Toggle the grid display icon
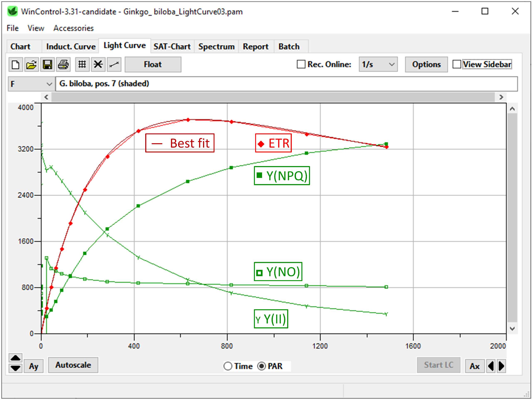This screenshot has height=400, width=532. click(82, 64)
